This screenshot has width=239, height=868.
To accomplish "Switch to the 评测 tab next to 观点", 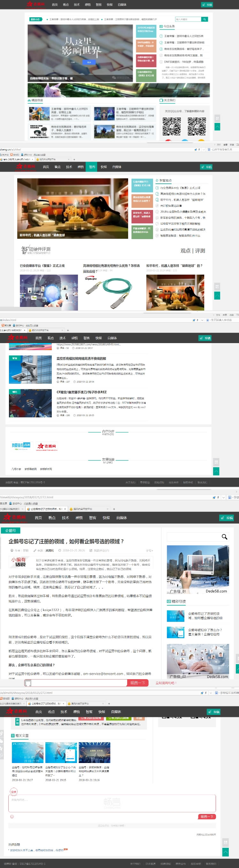I will [200, 251].
